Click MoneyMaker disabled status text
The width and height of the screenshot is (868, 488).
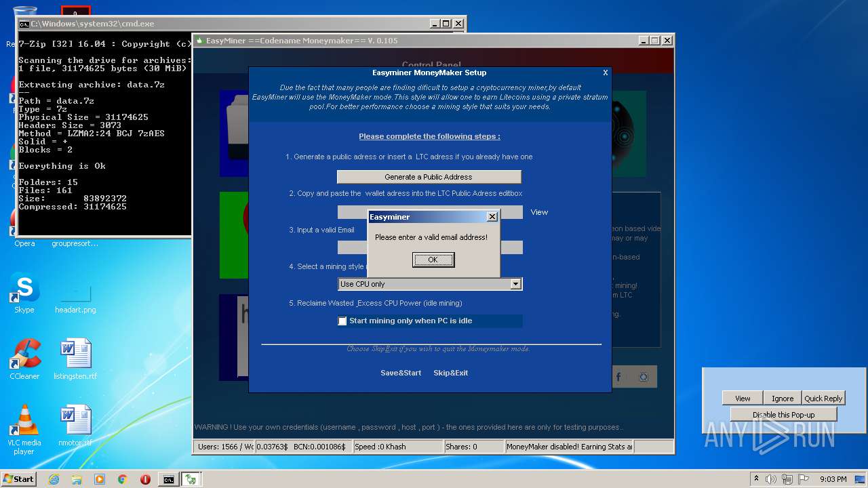click(569, 447)
